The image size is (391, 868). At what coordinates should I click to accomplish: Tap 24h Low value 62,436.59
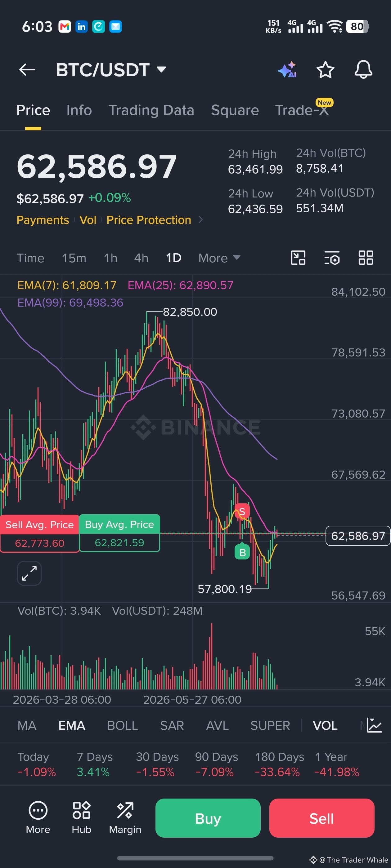click(255, 209)
